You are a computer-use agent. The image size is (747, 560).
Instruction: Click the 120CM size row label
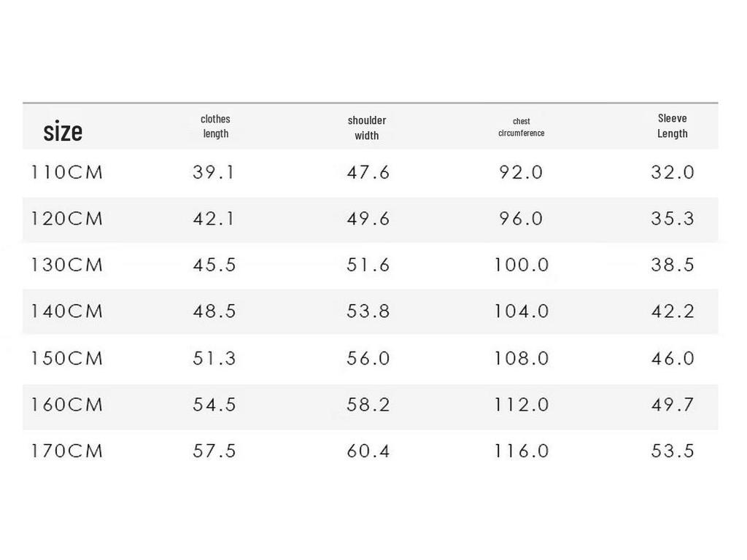click(66, 219)
